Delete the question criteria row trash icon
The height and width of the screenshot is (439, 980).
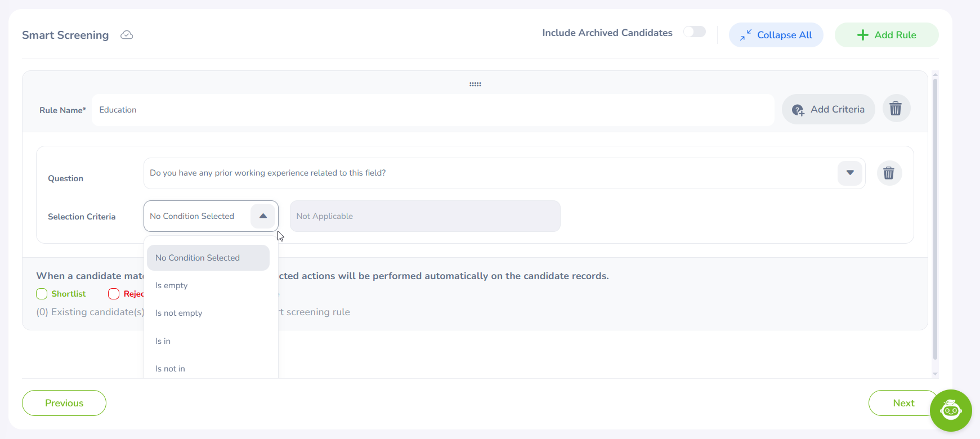[889, 173]
